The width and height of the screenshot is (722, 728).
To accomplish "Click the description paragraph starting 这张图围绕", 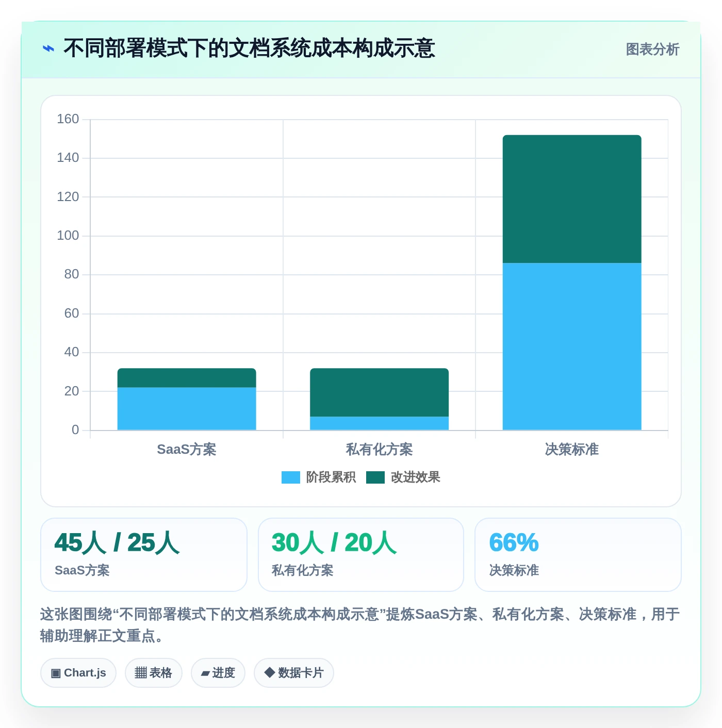I will point(360,625).
